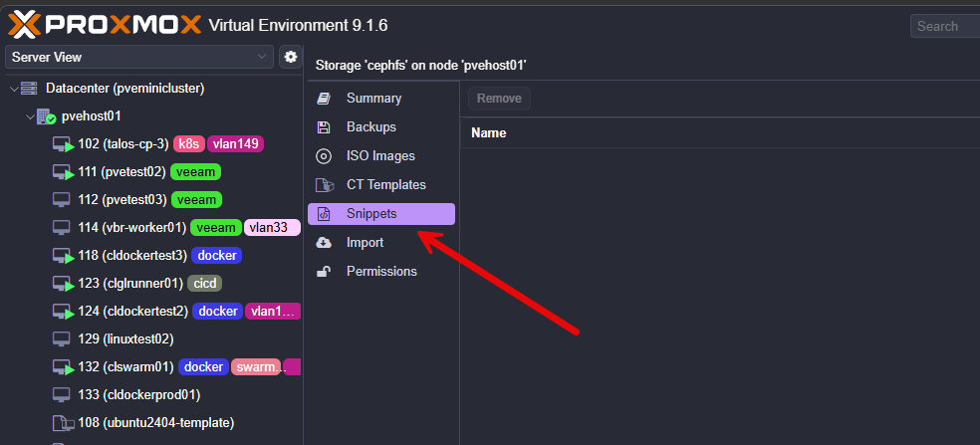The height and width of the screenshot is (445, 980).
Task: Click the CT Templates icon
Action: [x=324, y=185]
